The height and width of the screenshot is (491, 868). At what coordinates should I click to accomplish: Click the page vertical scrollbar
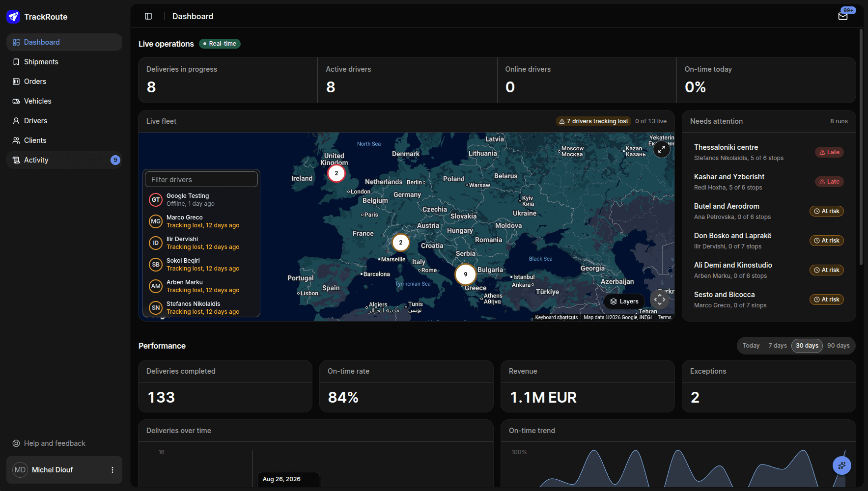tap(861, 147)
